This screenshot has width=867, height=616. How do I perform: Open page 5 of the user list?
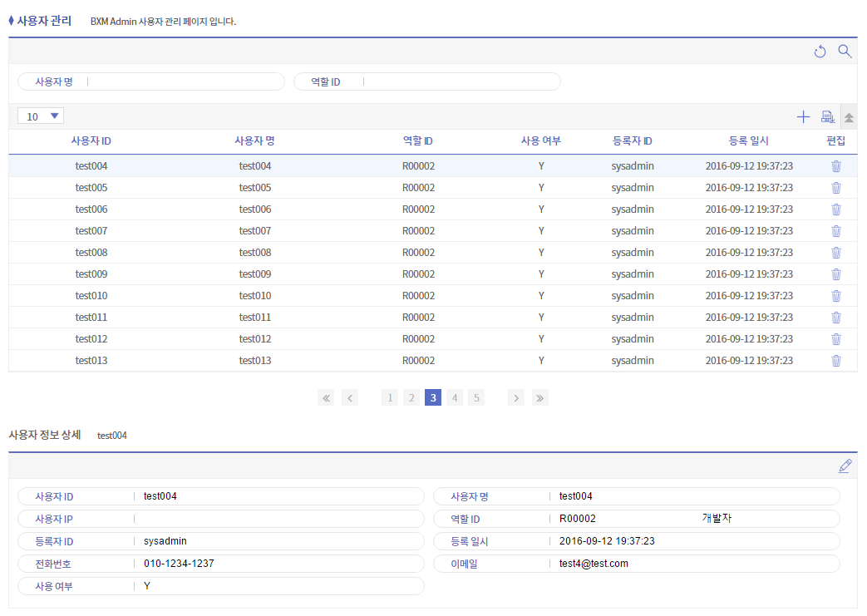pos(476,397)
